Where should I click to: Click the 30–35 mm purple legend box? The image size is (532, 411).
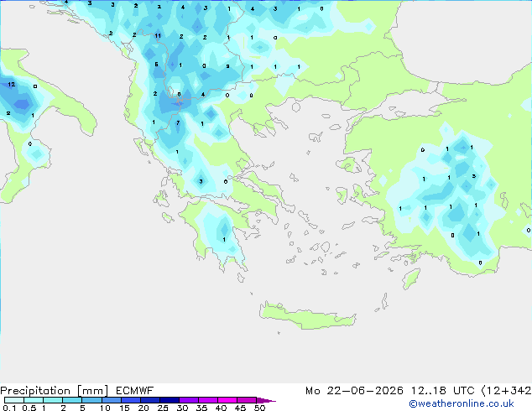189,400
